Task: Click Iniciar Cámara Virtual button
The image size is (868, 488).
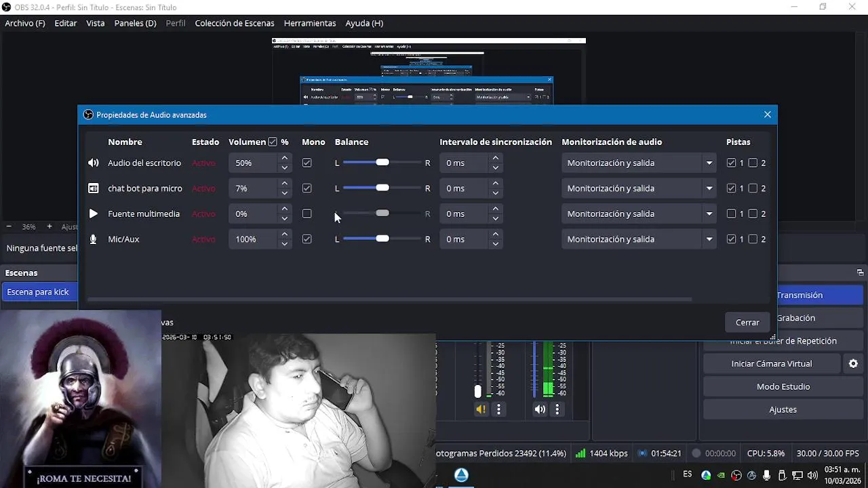Action: point(772,363)
